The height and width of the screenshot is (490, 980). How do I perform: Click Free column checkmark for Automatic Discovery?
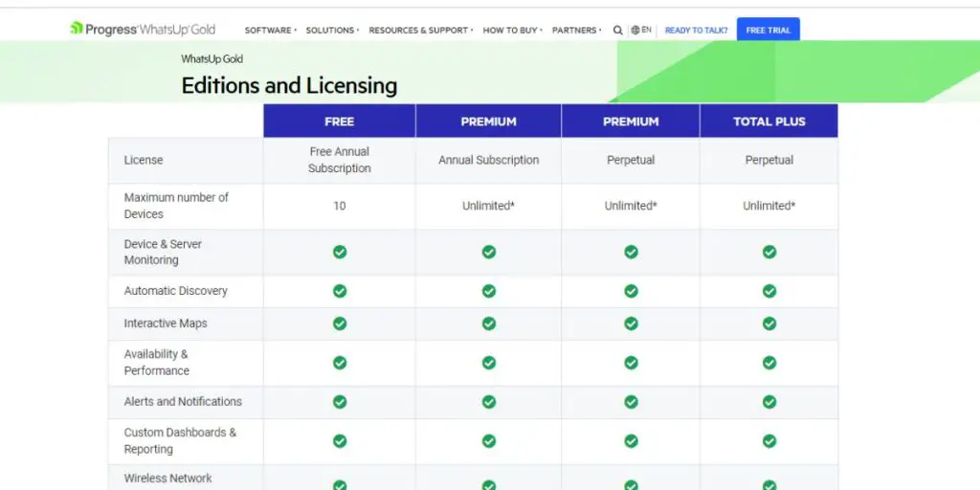click(x=340, y=291)
